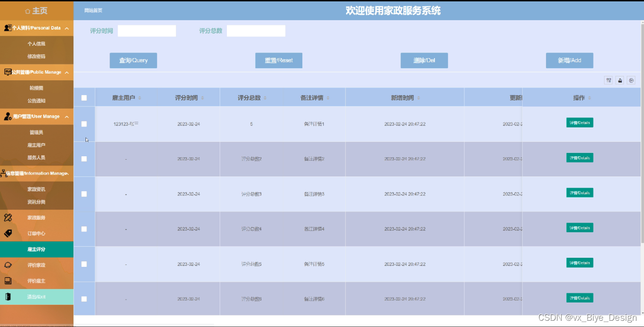Open 详情/Details for the 备注详情1 row

pos(580,123)
